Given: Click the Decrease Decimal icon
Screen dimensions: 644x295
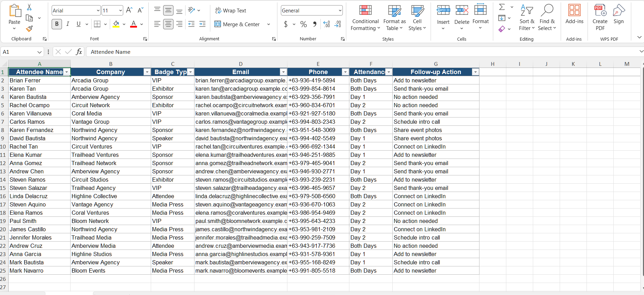Looking at the screenshot, I should tap(338, 24).
